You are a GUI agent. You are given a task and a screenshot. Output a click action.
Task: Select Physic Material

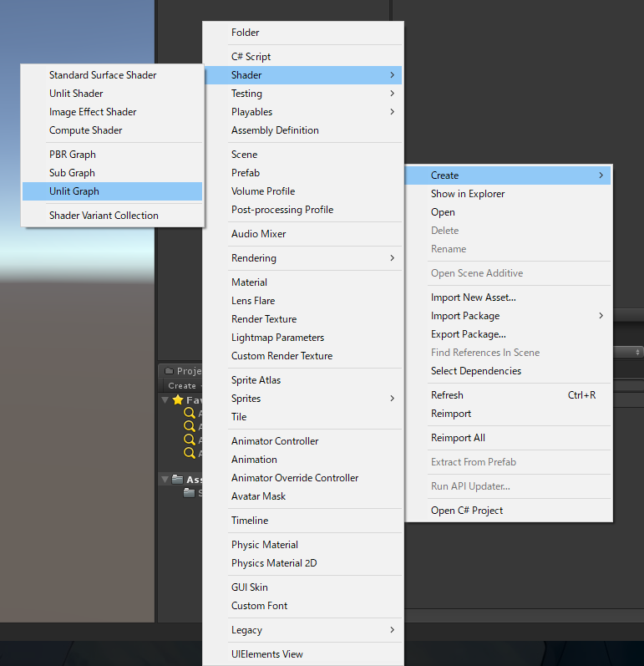pos(303,545)
